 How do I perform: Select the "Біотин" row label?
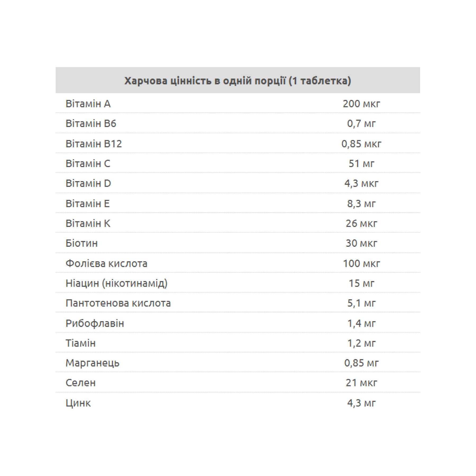point(81,243)
